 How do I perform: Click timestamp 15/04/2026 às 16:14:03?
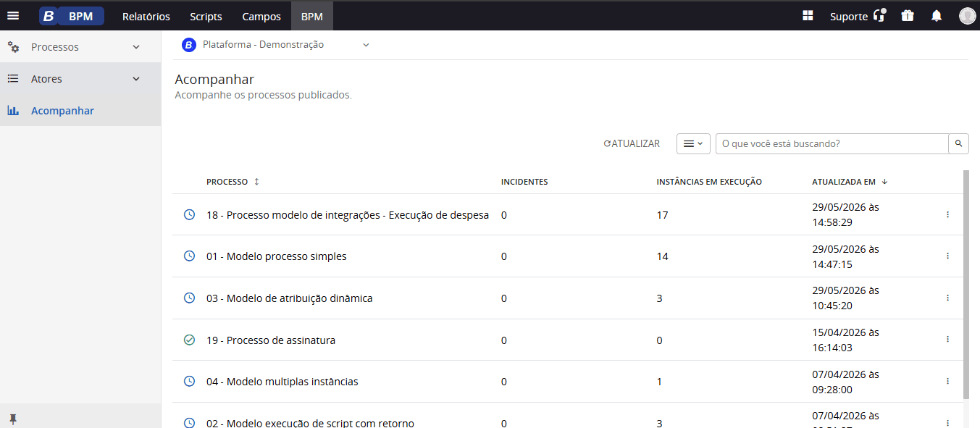coord(845,340)
